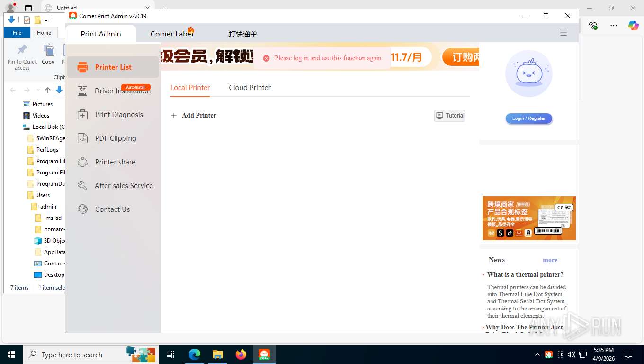The height and width of the screenshot is (364, 644).
Task: Click Pin to Quick access in Explorer
Action: point(22,57)
